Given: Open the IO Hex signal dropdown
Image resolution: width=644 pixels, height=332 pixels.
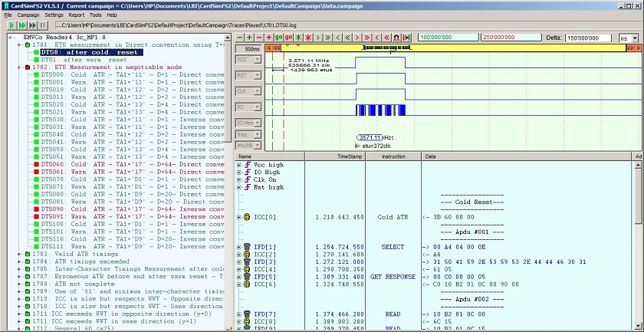Looking at the screenshot, I should (257, 123).
